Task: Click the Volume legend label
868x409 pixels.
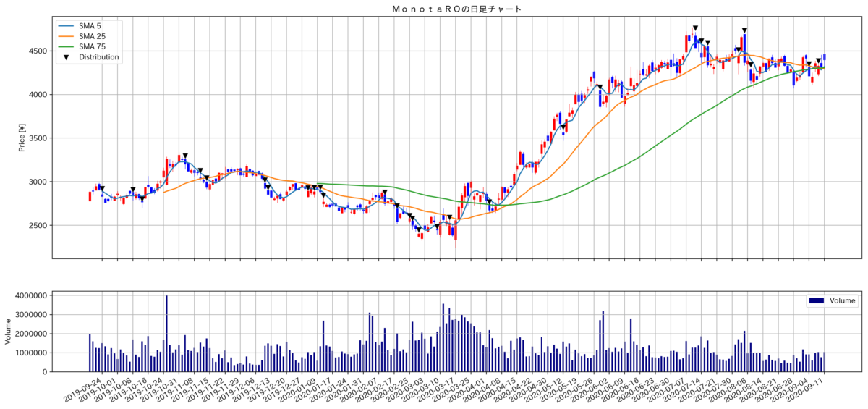Action: click(842, 300)
